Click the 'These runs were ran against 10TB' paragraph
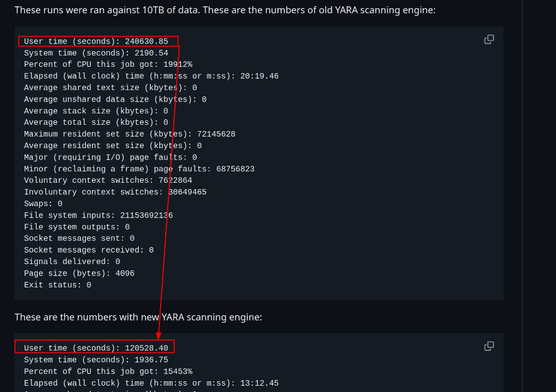The image size is (556, 392). tap(224, 10)
